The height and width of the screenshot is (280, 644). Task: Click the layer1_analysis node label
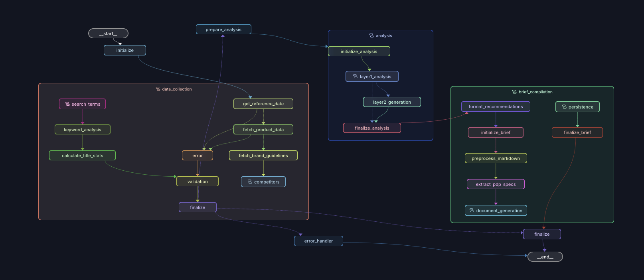375,77
